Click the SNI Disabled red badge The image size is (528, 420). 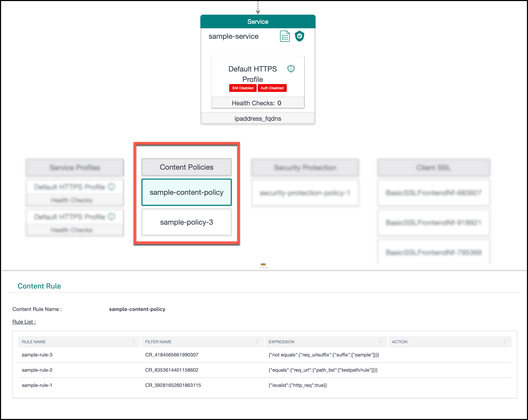click(243, 88)
